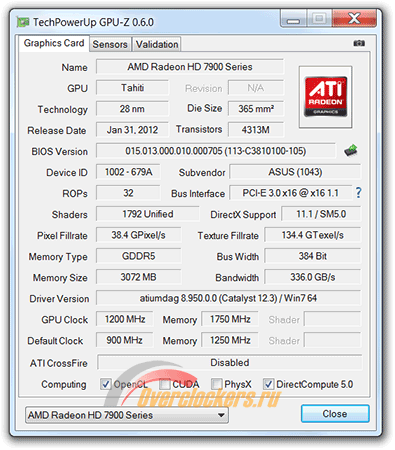Viewport: 395px width, 450px height.
Task: Click the 'DirectX Support' label
Action: pos(243,215)
